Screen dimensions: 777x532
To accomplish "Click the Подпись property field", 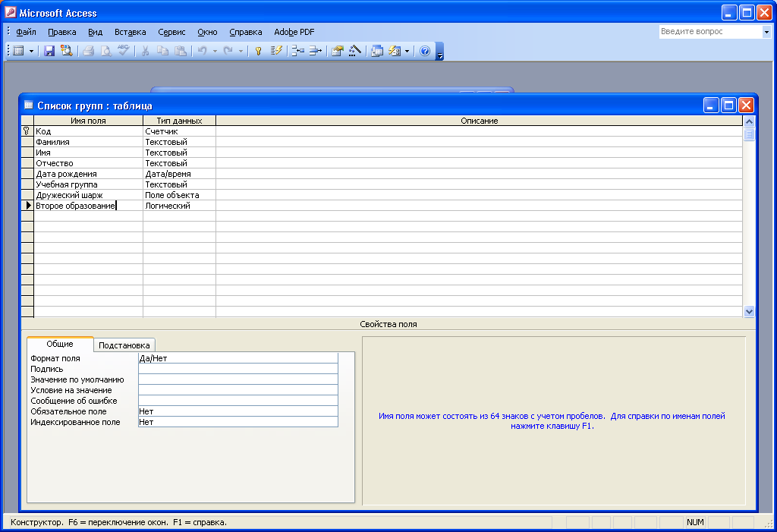I will coord(238,369).
